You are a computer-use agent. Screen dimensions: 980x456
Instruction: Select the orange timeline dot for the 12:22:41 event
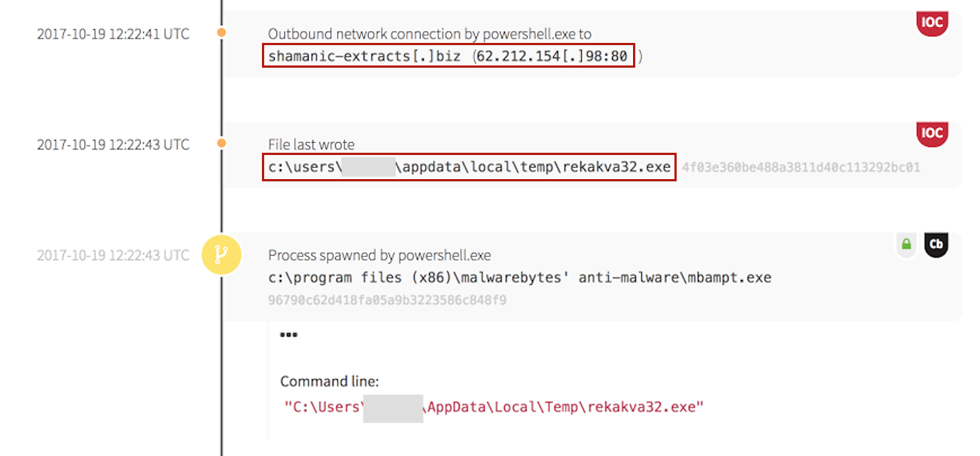(221, 33)
